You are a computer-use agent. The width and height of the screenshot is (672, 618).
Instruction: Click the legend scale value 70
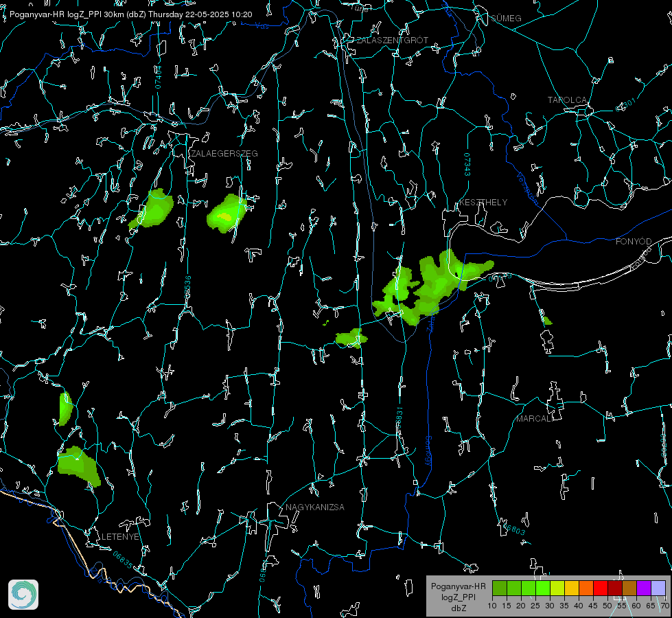(x=665, y=606)
